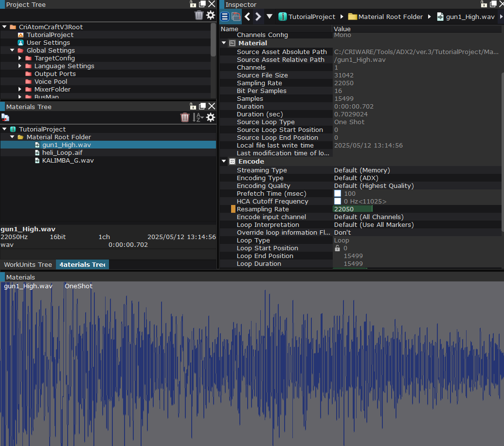The height and width of the screenshot is (446, 504).
Task: Click the register material file icon
Action: (x=5, y=117)
